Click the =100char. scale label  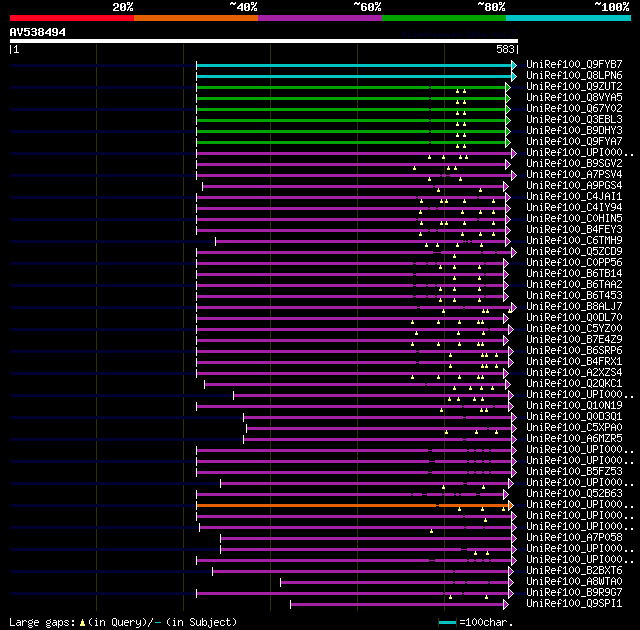(486, 623)
